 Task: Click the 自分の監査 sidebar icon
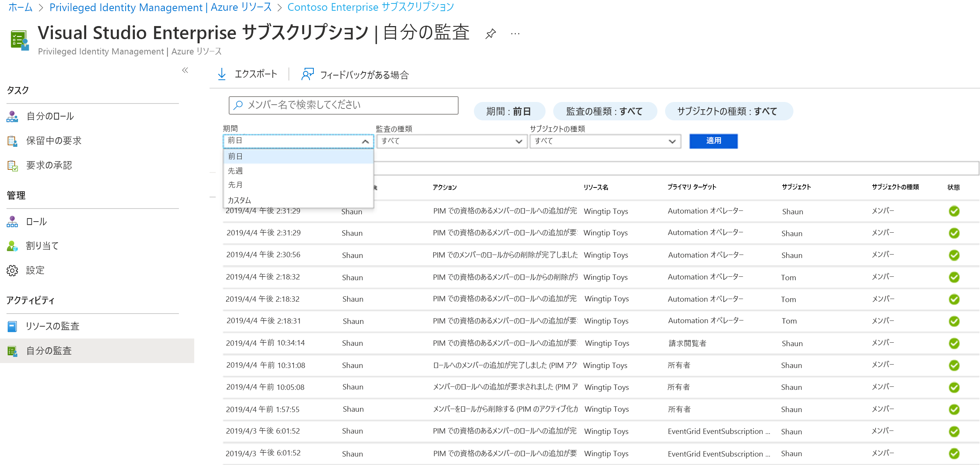click(x=12, y=351)
